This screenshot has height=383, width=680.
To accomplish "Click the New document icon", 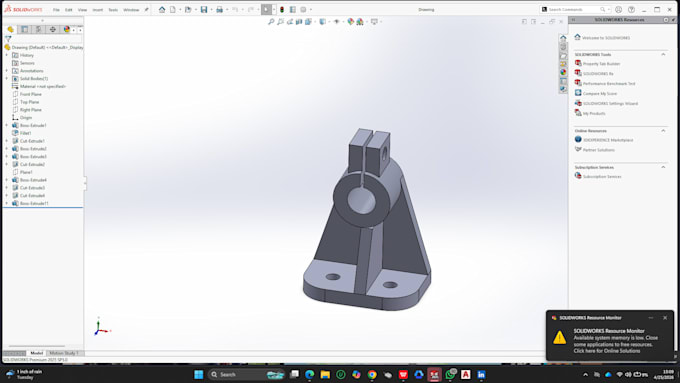I will coord(173,10).
